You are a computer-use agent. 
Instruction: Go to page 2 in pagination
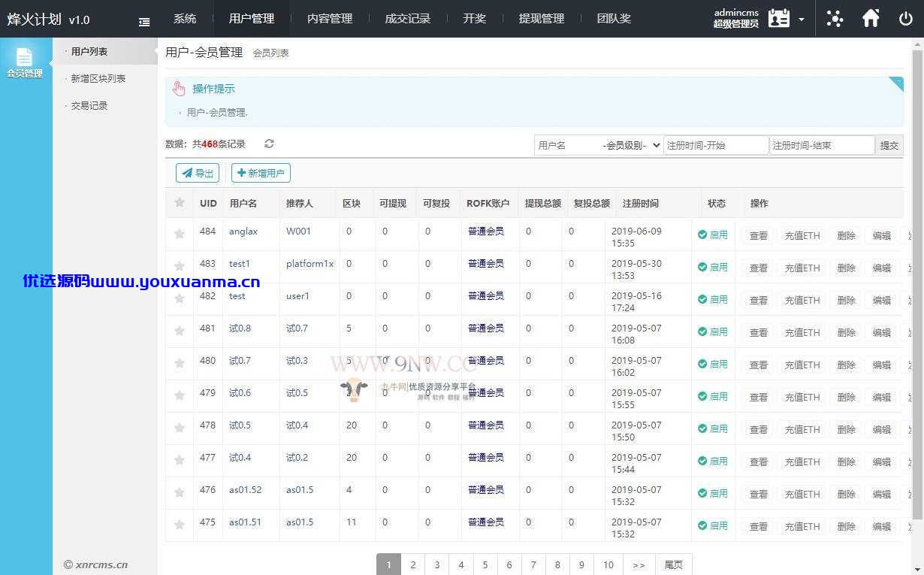(412, 564)
